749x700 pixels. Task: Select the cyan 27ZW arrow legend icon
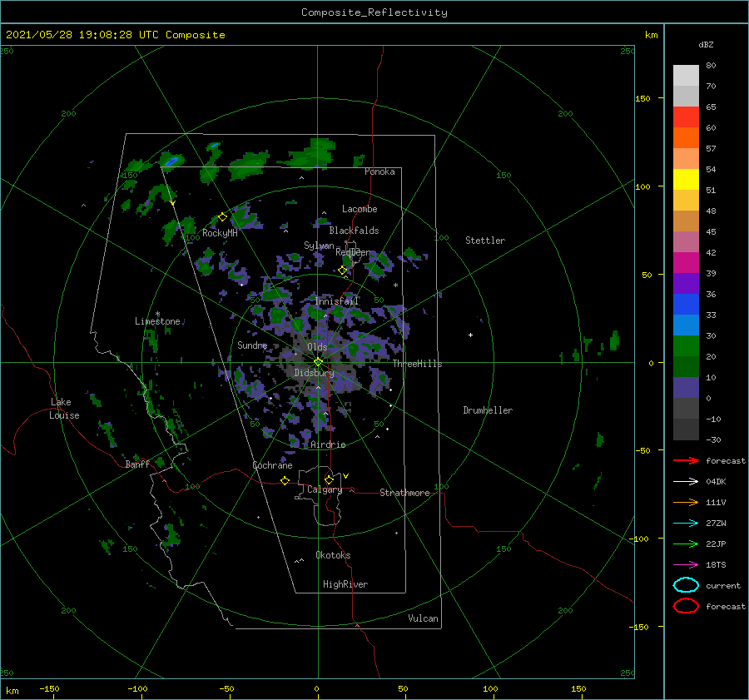[x=686, y=524]
